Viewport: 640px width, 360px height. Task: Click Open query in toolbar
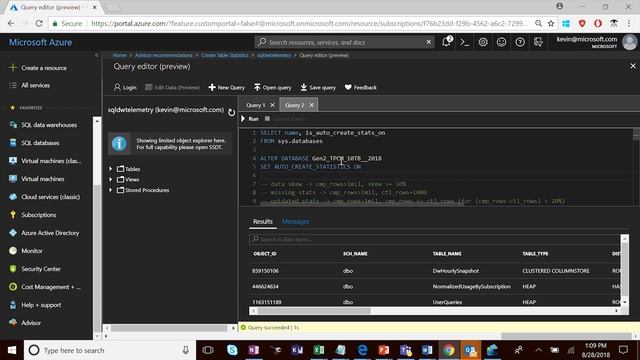coord(273,87)
